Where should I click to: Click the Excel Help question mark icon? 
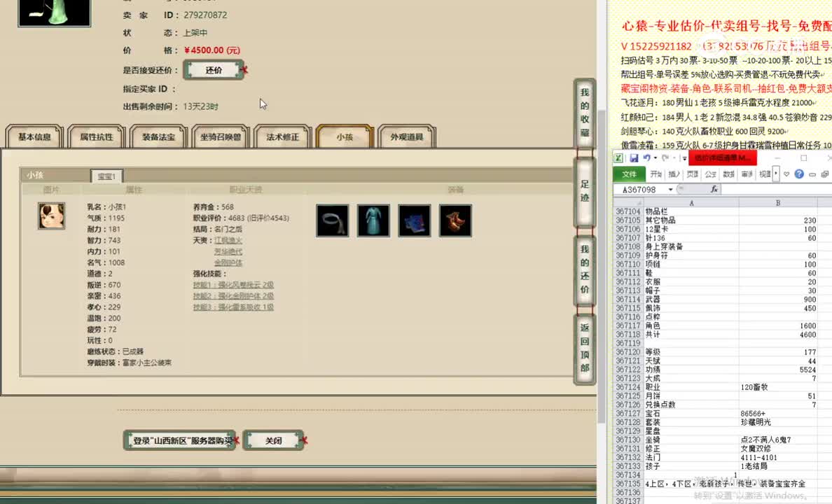pos(800,174)
